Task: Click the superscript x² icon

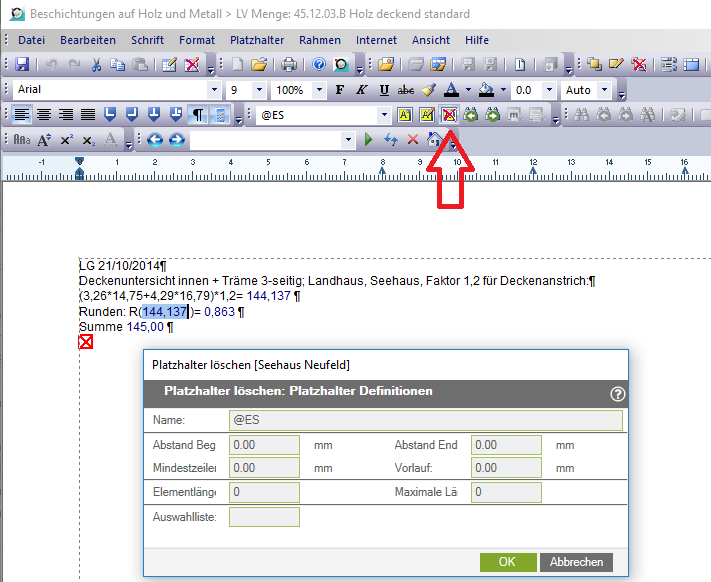Action: [66, 140]
